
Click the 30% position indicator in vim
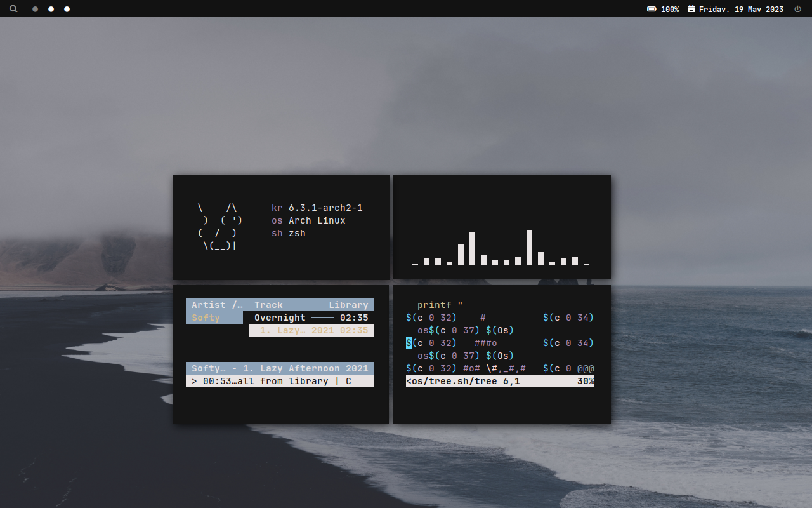tap(586, 381)
